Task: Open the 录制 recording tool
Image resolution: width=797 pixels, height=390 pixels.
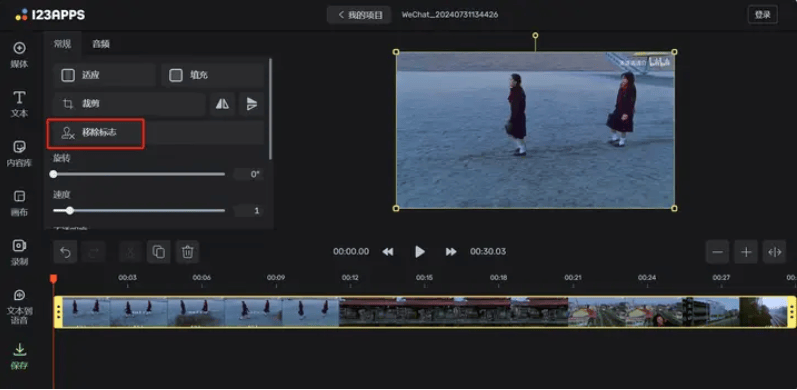Action: pos(19,253)
